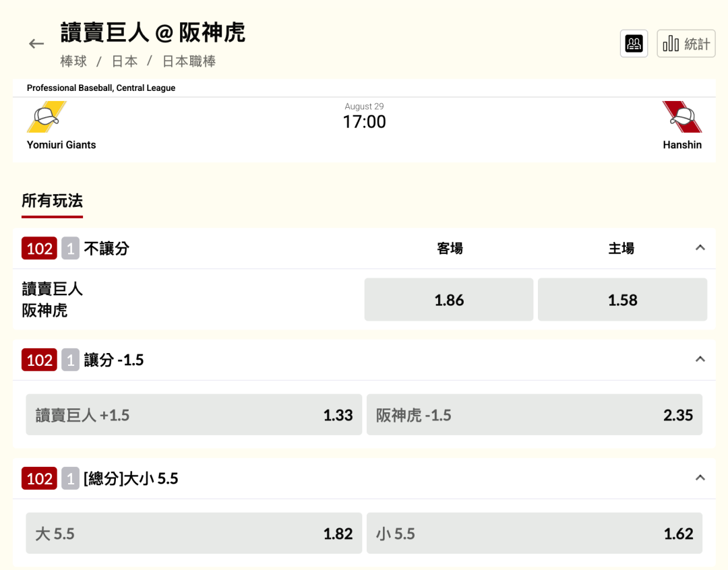728x570 pixels.
Task: Collapse the 不讓分 market section
Action: [x=700, y=248]
